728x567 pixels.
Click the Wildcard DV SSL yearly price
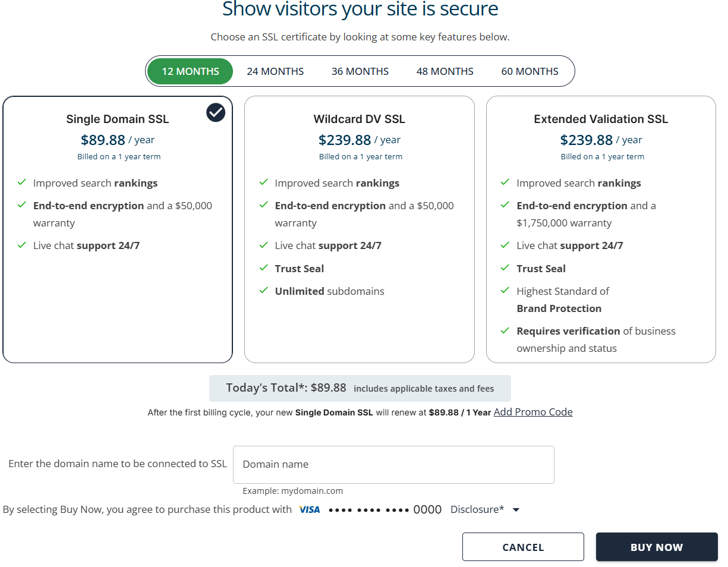click(359, 140)
